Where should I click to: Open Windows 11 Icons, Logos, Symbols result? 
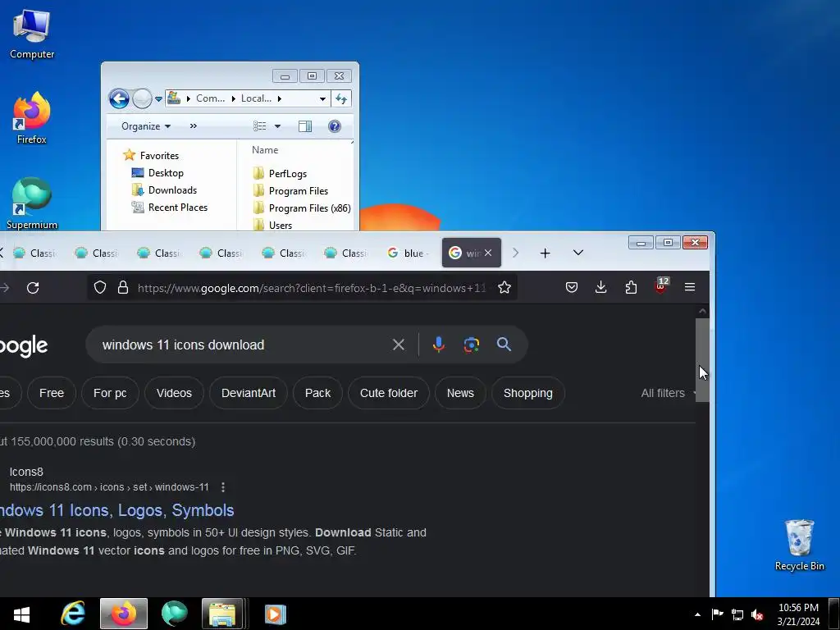116,510
